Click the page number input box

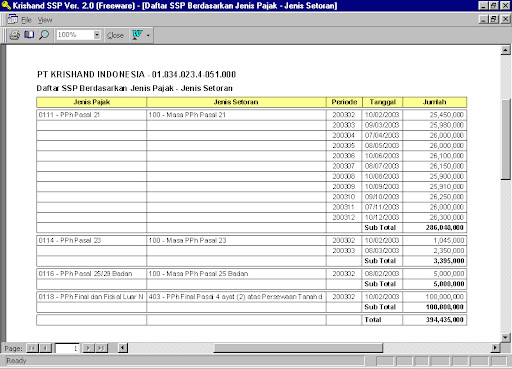[x=67, y=348]
